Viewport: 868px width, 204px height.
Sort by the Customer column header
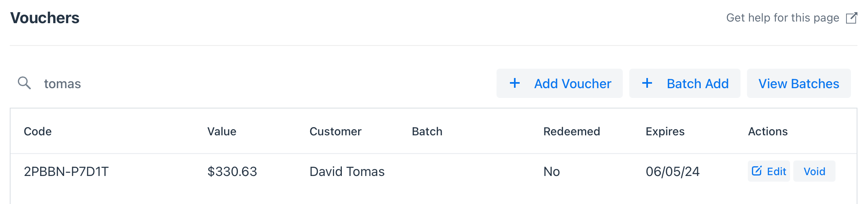click(335, 131)
